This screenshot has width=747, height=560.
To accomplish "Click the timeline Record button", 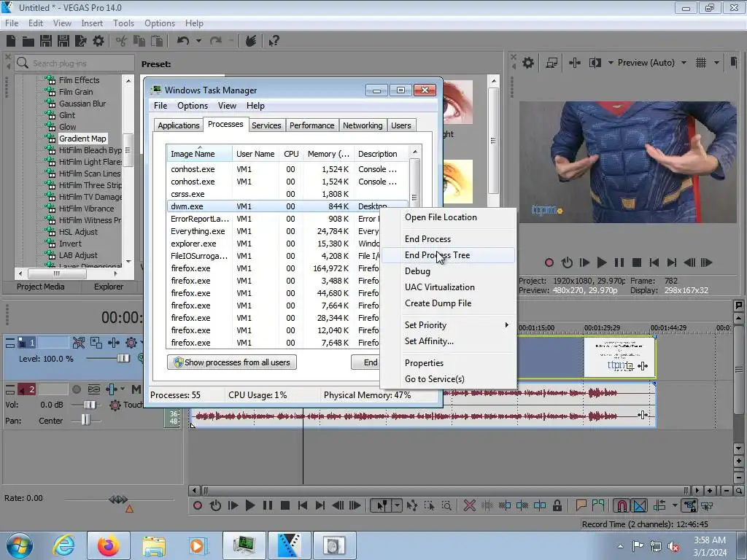I will pos(198,505).
